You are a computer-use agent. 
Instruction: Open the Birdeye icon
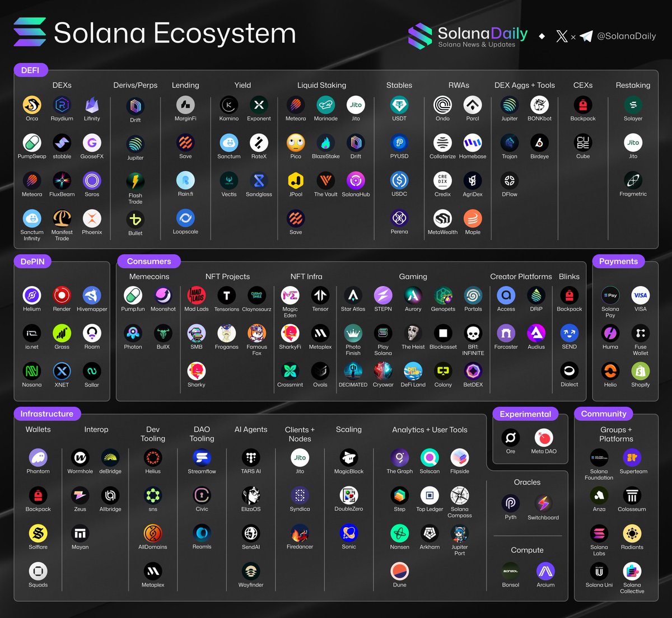point(539,143)
